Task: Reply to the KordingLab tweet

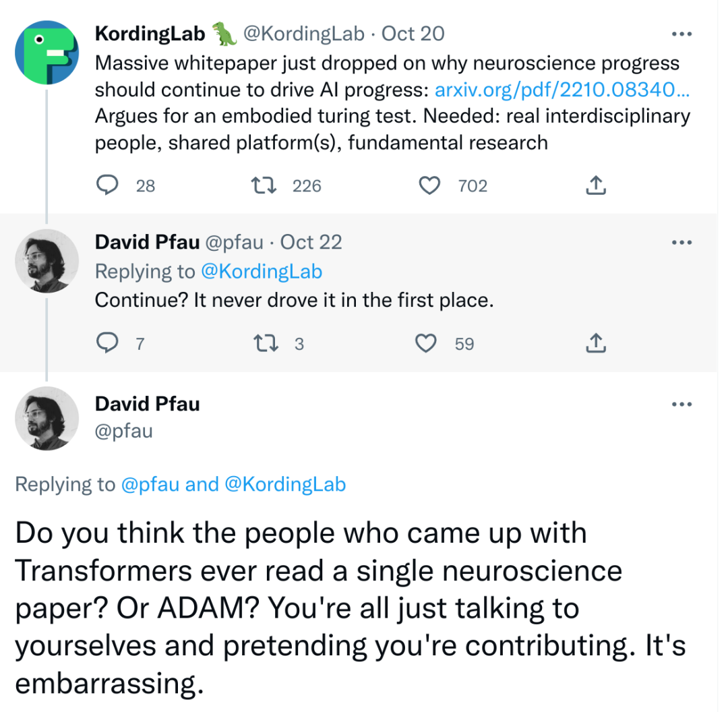Action: click(x=108, y=185)
